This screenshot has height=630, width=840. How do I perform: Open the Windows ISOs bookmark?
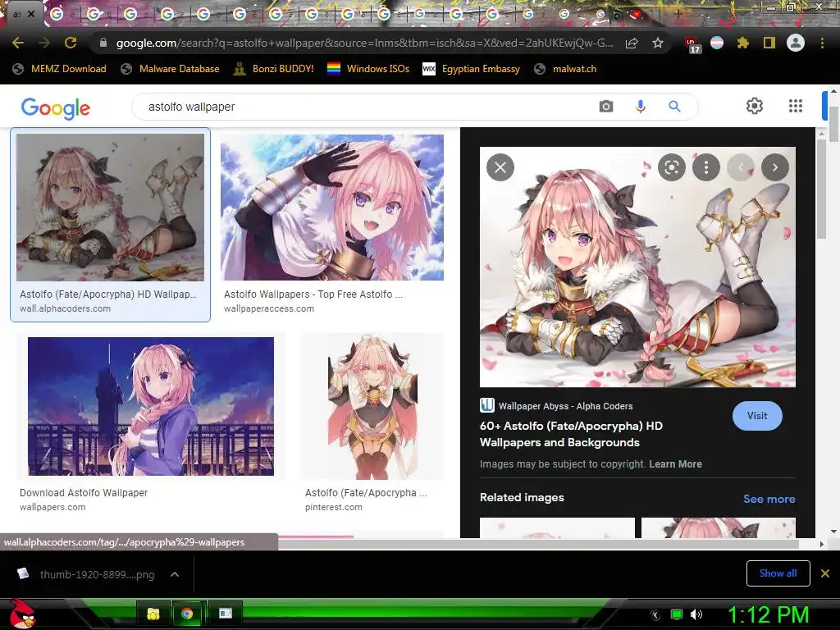(368, 69)
